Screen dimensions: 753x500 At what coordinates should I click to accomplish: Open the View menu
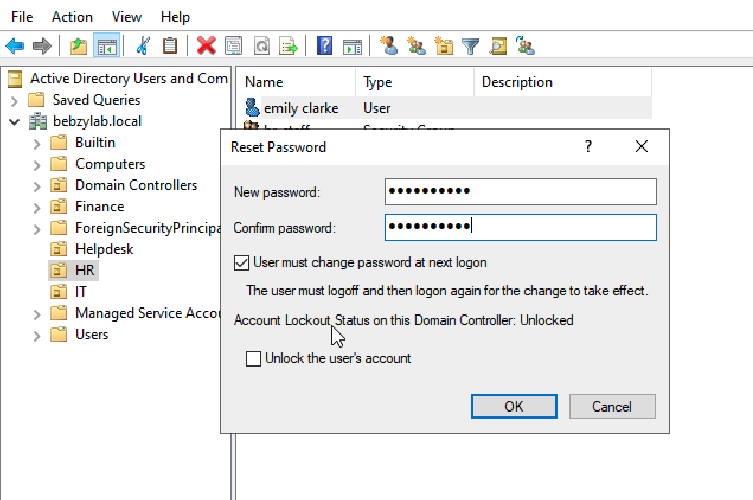pyautogui.click(x=127, y=17)
